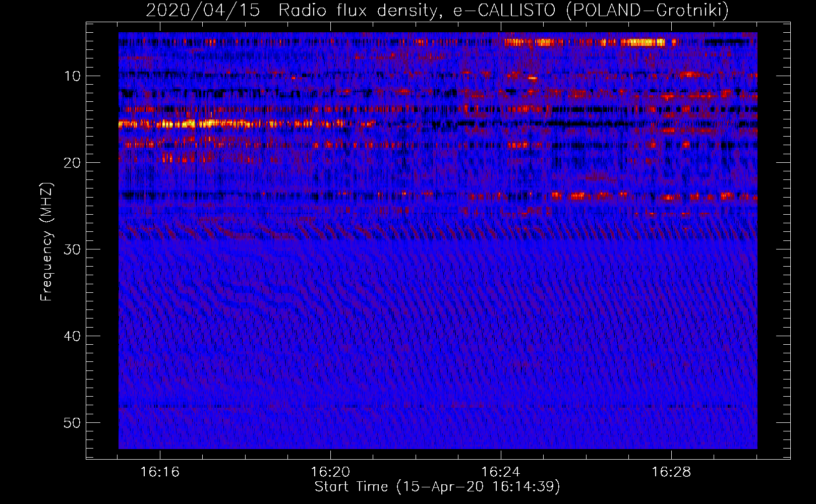Click the 'Frequency (MHZ)' axis label
Viewport: 816px width, 504px height.
coord(46,242)
